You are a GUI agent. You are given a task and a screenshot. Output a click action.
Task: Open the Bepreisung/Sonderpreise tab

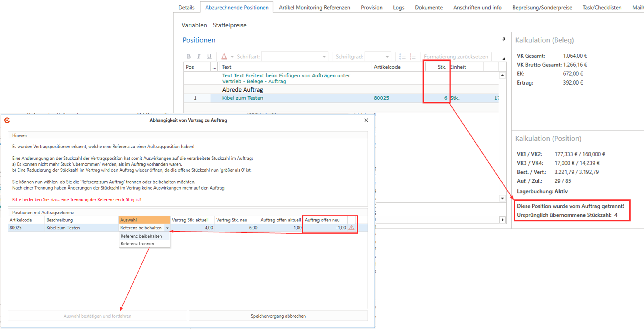[x=542, y=8]
